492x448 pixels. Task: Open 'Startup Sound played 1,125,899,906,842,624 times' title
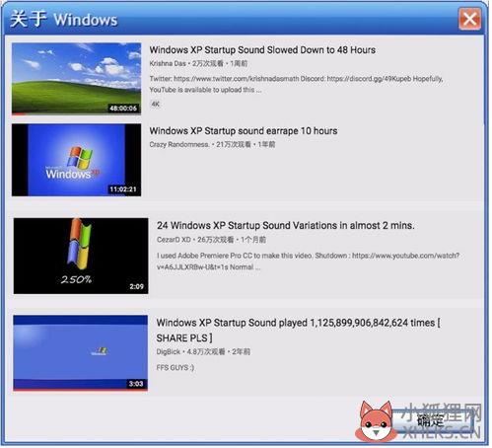pos(299,330)
